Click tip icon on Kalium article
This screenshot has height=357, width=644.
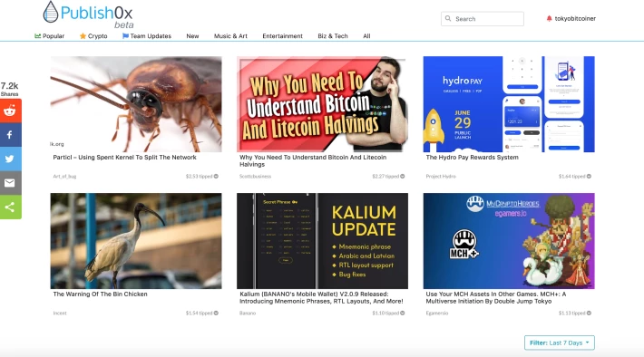403,313
